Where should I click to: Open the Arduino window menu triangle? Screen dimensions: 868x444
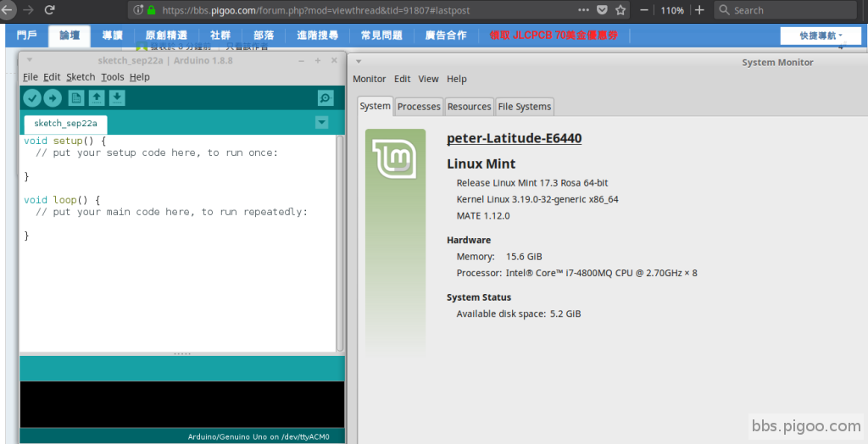pyautogui.click(x=30, y=60)
